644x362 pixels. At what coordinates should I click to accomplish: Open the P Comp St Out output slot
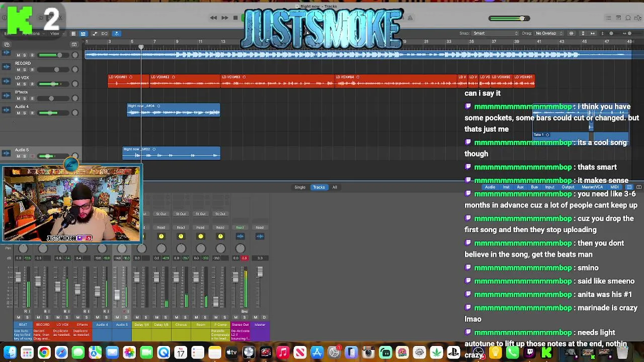(220, 214)
